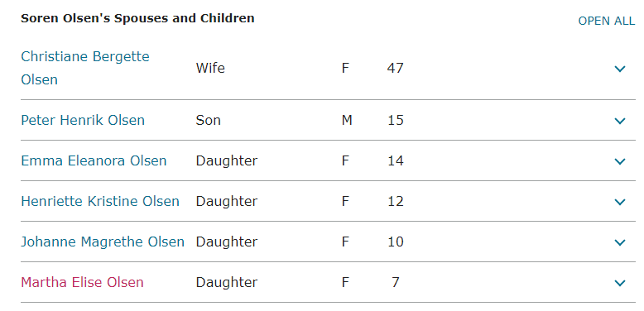The width and height of the screenshot is (644, 311).
Task: Expand Johanne Magrethe Olsen's row chevron
Action: coord(619,243)
